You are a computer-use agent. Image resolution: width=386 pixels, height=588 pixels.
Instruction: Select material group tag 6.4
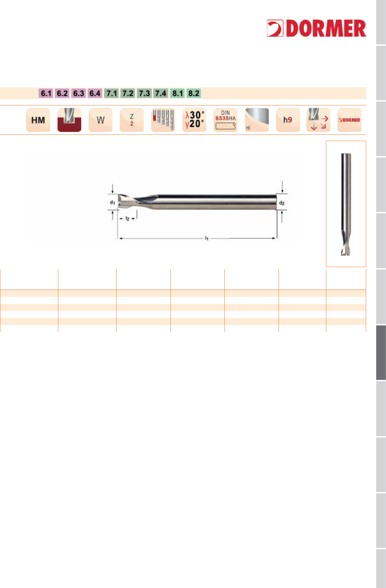click(95, 93)
